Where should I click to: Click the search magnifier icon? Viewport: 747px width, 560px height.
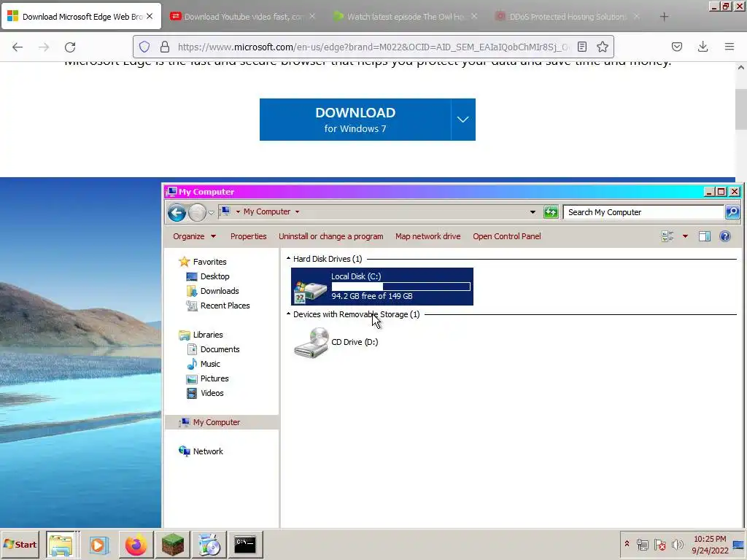coord(732,212)
